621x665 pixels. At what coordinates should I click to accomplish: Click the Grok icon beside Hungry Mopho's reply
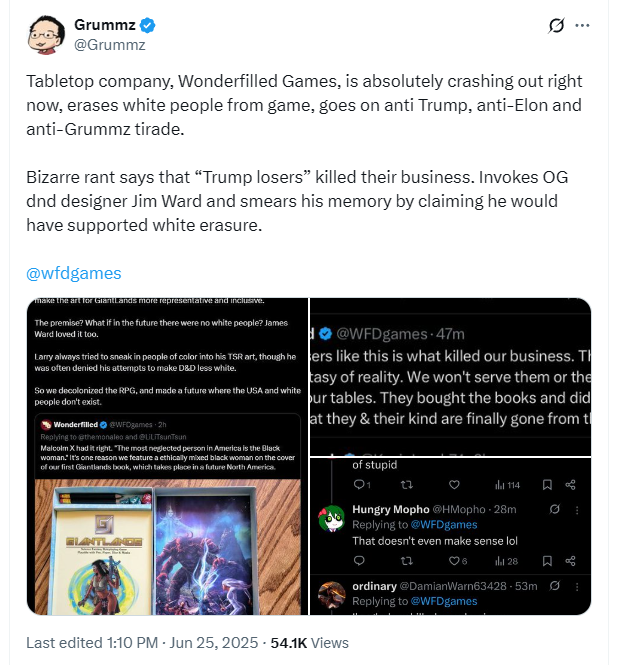[554, 509]
